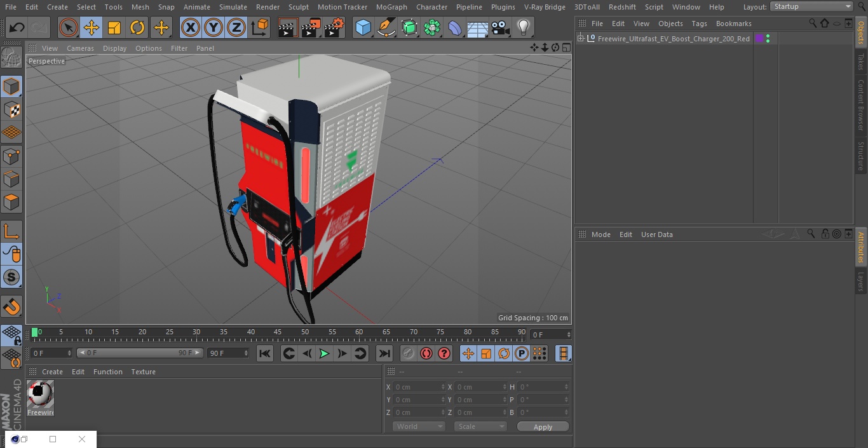Open the Mesh menu
The width and height of the screenshot is (868, 448).
click(x=140, y=7)
